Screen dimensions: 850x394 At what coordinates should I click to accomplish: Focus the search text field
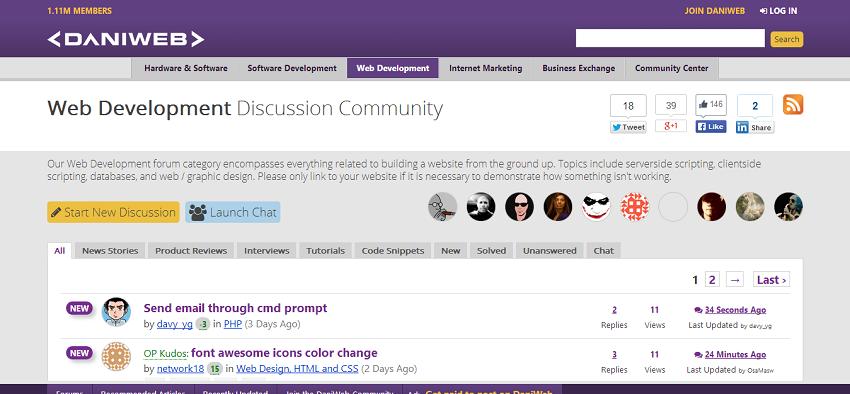pos(670,38)
